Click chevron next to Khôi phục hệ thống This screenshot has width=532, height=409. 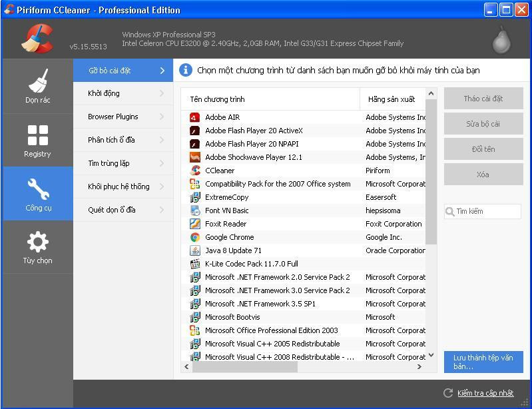click(162, 187)
